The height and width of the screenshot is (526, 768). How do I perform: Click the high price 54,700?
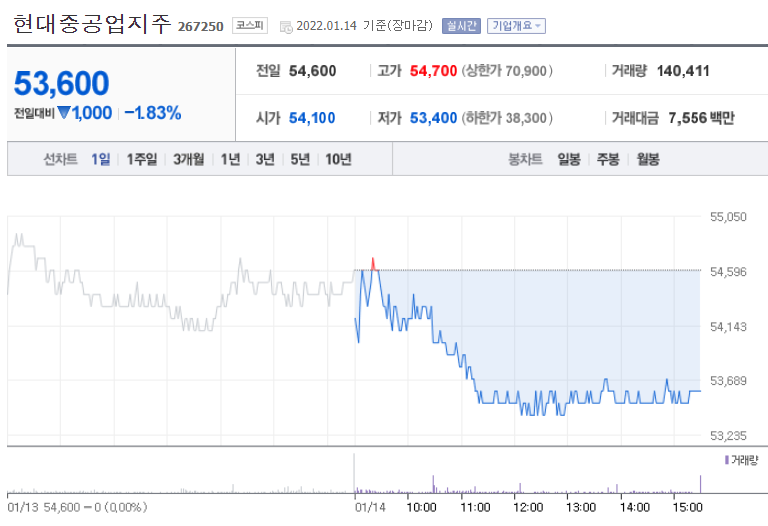(x=433, y=71)
